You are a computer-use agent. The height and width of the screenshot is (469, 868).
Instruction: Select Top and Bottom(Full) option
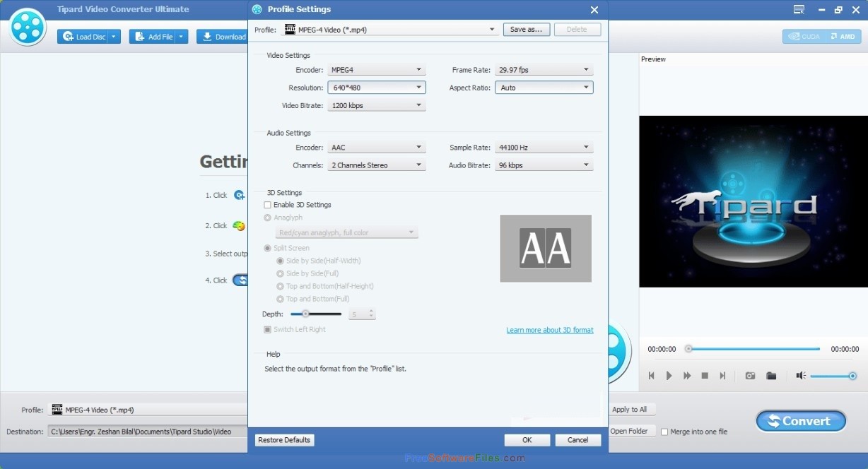click(280, 299)
